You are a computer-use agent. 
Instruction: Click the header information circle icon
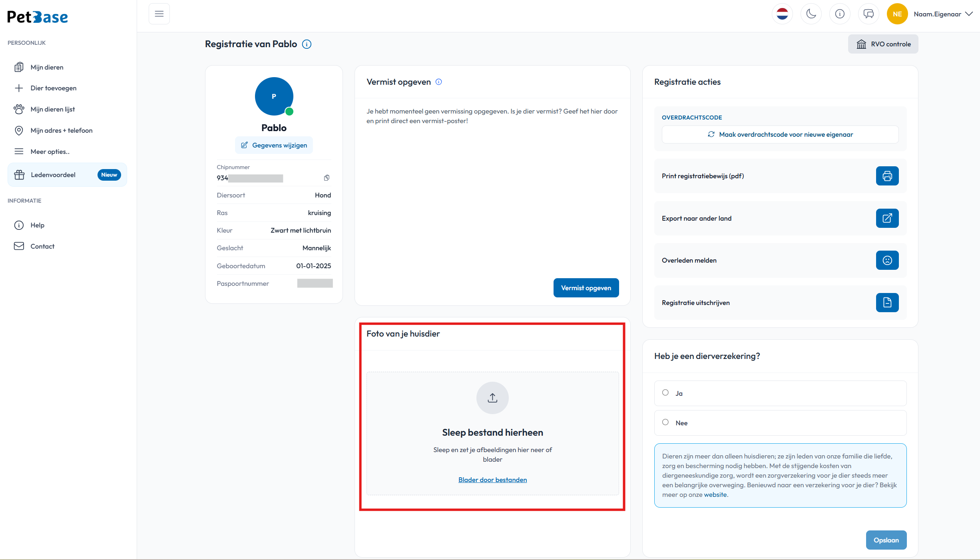tap(840, 14)
